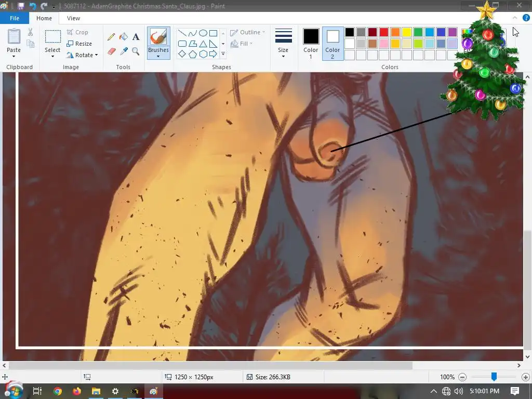Select the Fill with color bucket tool

124,37
